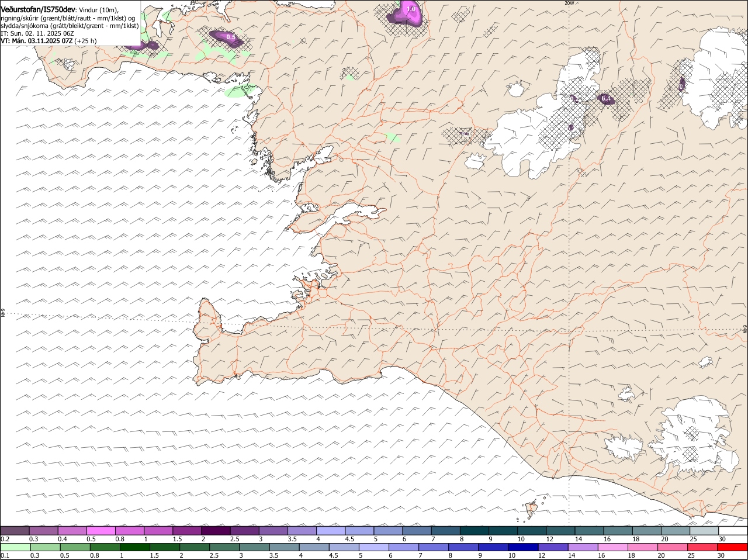Click the navy blue bottom-row swatch at 10

click(x=523, y=547)
